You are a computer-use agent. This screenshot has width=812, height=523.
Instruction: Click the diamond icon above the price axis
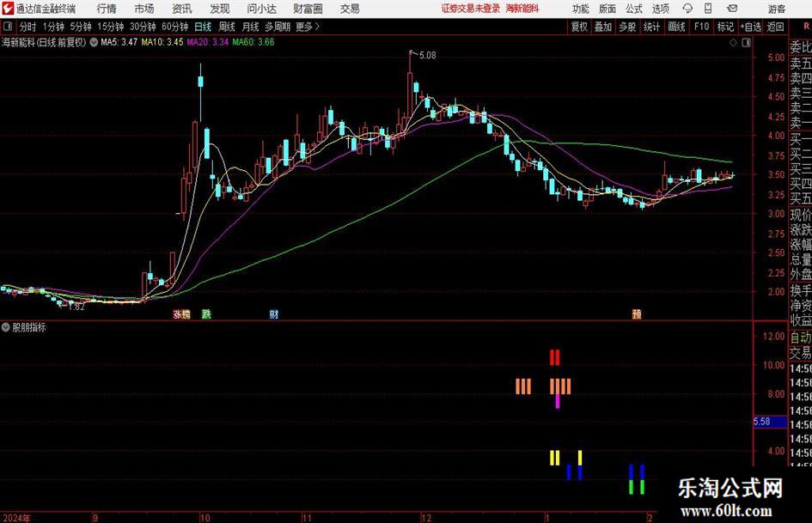point(733,43)
